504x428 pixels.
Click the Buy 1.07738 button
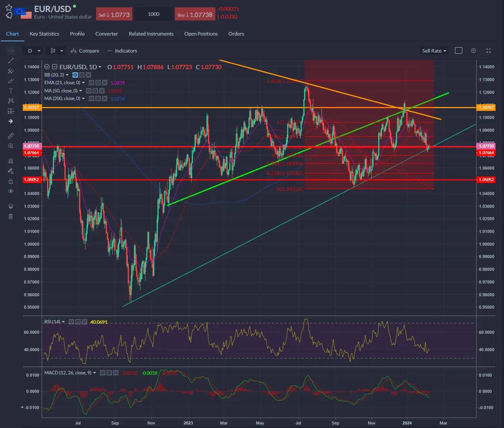pyautogui.click(x=194, y=14)
